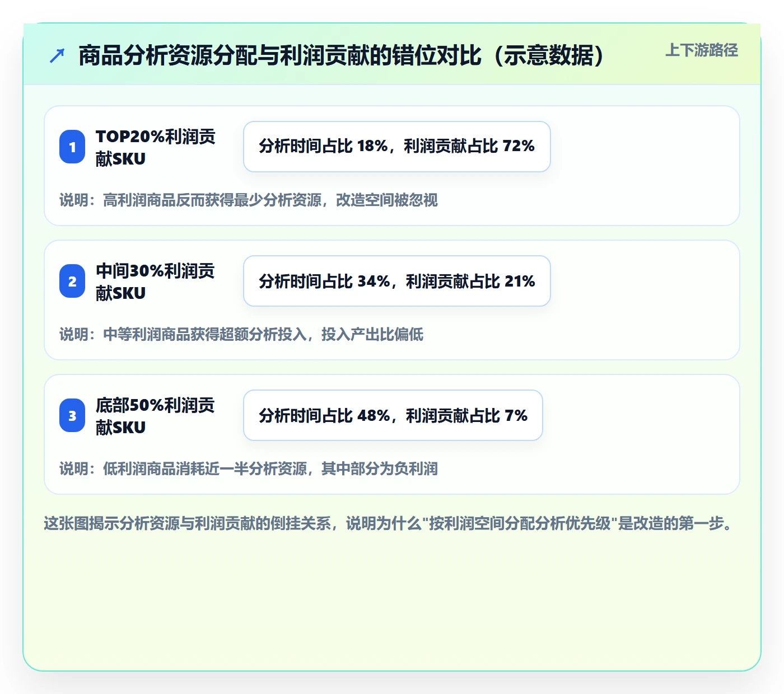The width and height of the screenshot is (784, 694).
Task: Click the box 分析时间占比 34%，利润贡献占比 21%
Action: coord(397,281)
